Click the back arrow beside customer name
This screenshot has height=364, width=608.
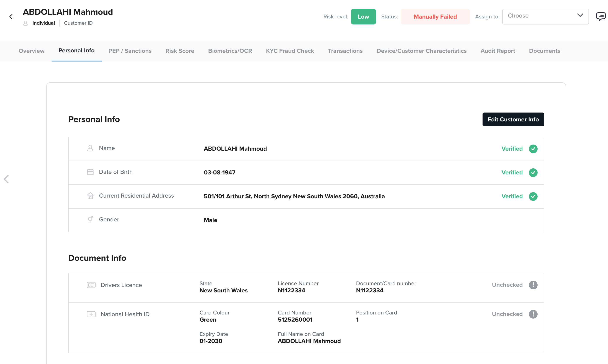(x=11, y=17)
